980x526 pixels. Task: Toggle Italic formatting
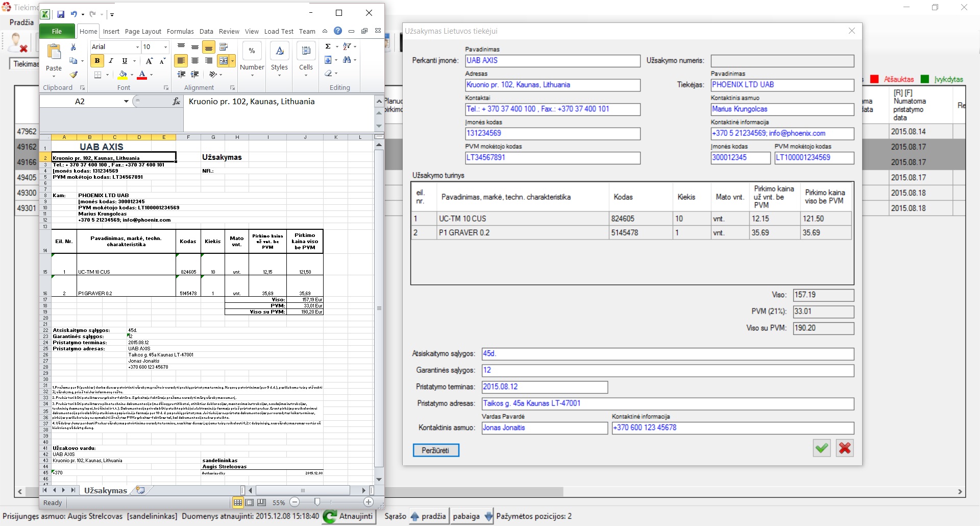111,61
